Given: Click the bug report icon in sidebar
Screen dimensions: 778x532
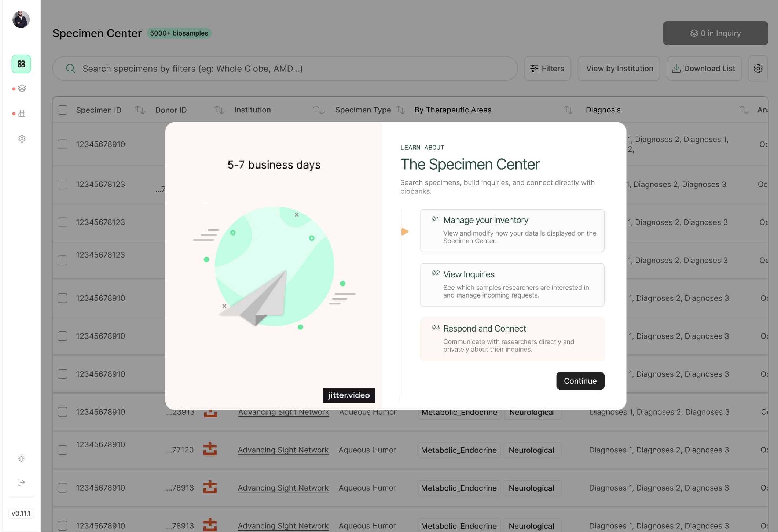Looking at the screenshot, I should click(21, 458).
